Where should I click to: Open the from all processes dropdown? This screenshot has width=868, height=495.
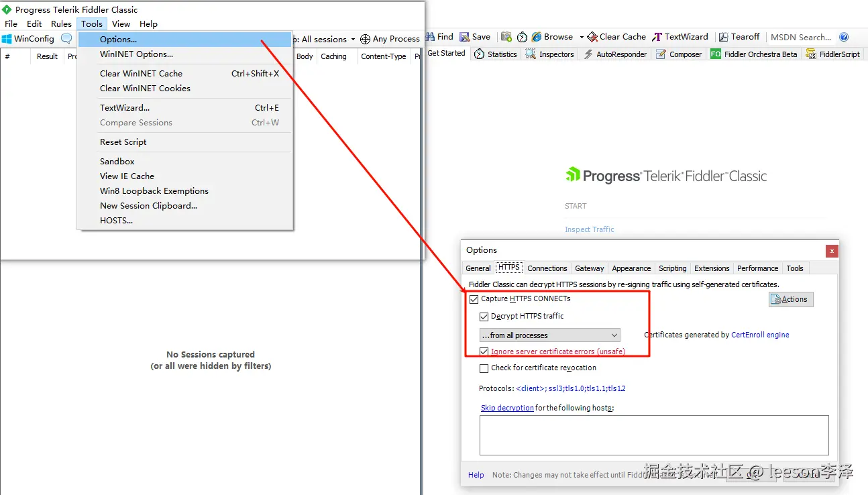point(550,335)
